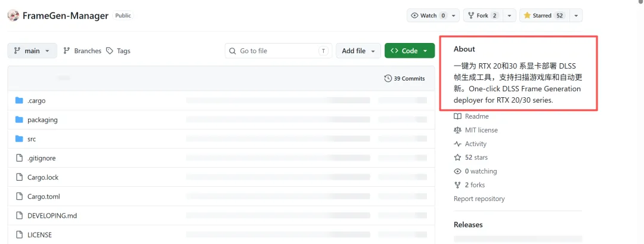View the 0 watching list
Image resolution: width=644 pixels, height=244 pixels.
[x=481, y=171]
